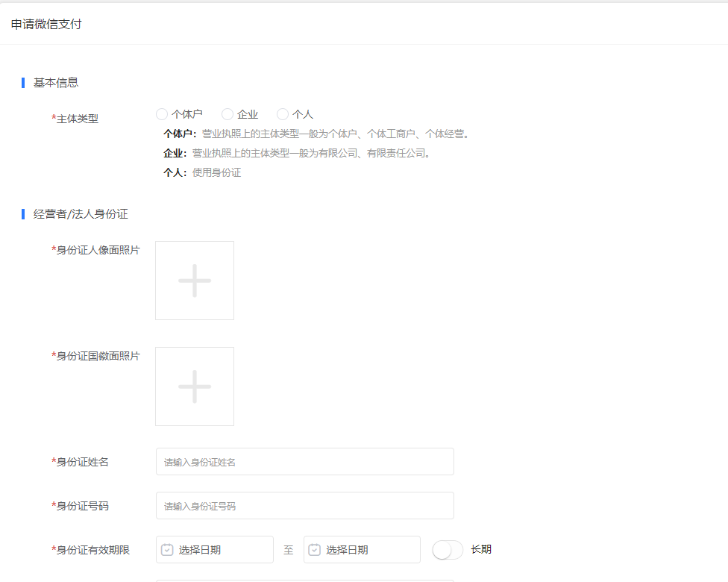Click plus icon to upload 身份证国徽面照片
This screenshot has height=582, width=728.
tap(195, 387)
